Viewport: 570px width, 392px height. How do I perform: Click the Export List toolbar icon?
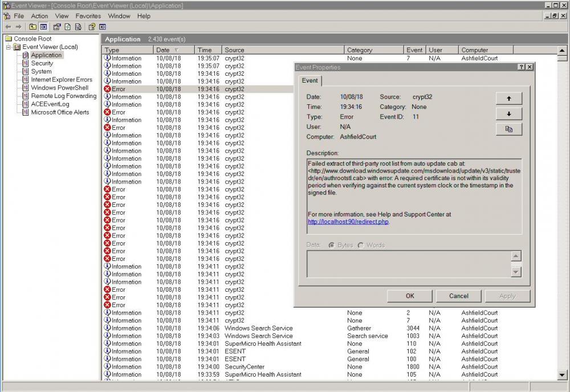tap(78, 27)
